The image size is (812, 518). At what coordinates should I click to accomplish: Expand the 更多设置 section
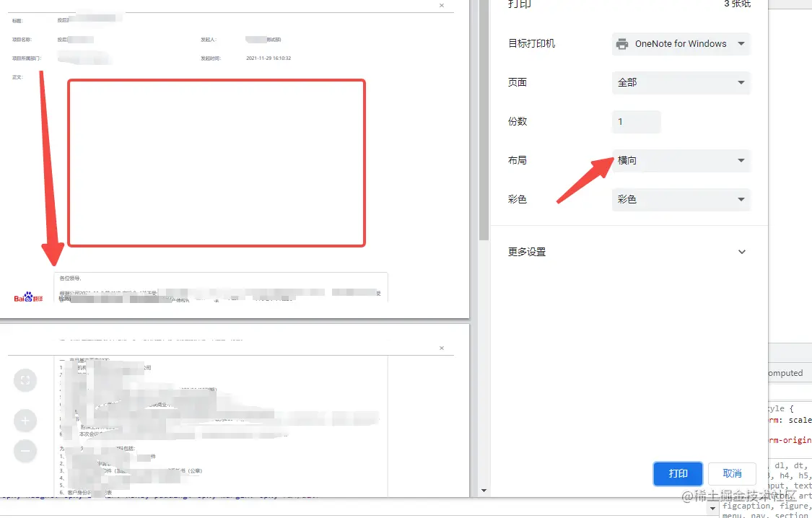[629, 252]
